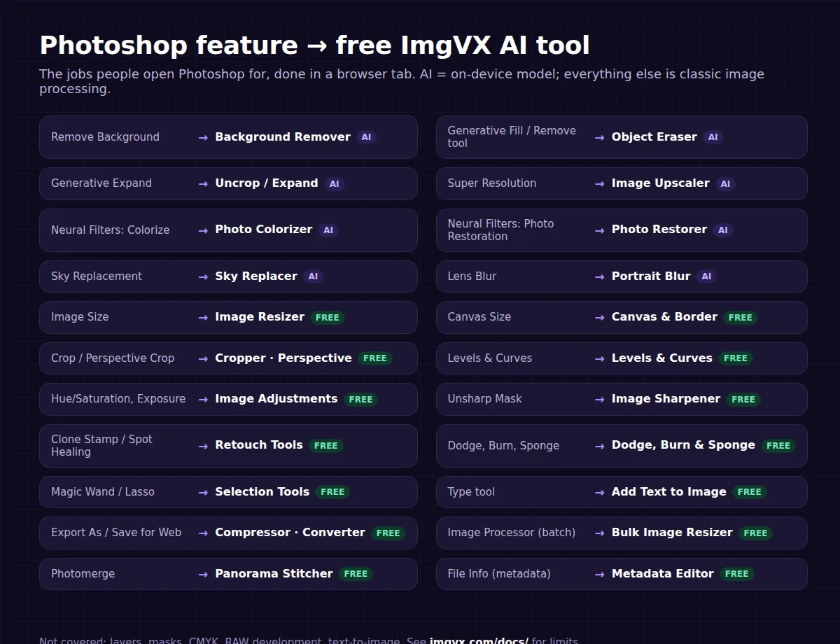The width and height of the screenshot is (840, 644).
Task: Open the Portrait Blur tool
Action: [x=651, y=276]
